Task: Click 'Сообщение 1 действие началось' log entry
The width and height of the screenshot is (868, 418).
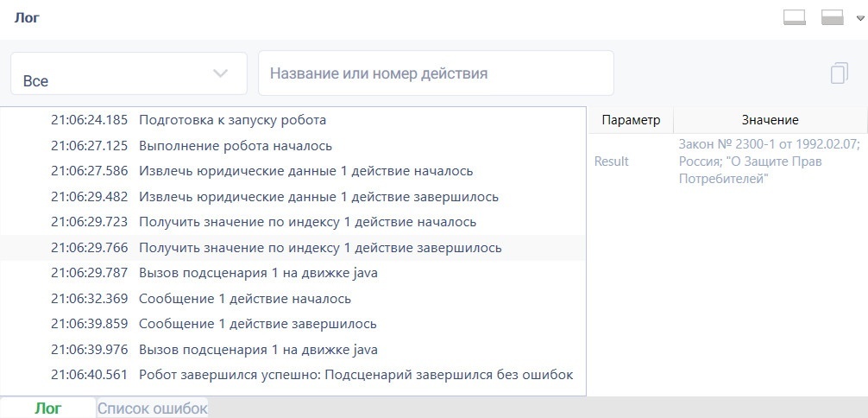Action: [292, 299]
